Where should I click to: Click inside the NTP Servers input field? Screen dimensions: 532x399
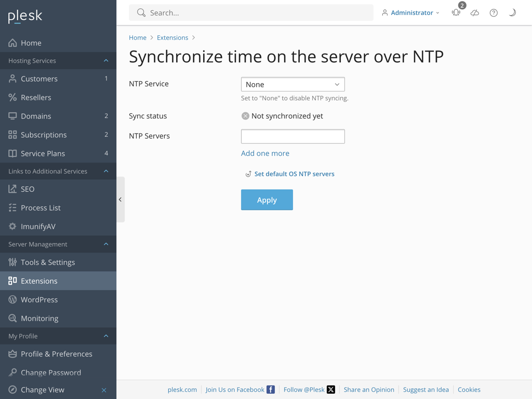pyautogui.click(x=292, y=136)
